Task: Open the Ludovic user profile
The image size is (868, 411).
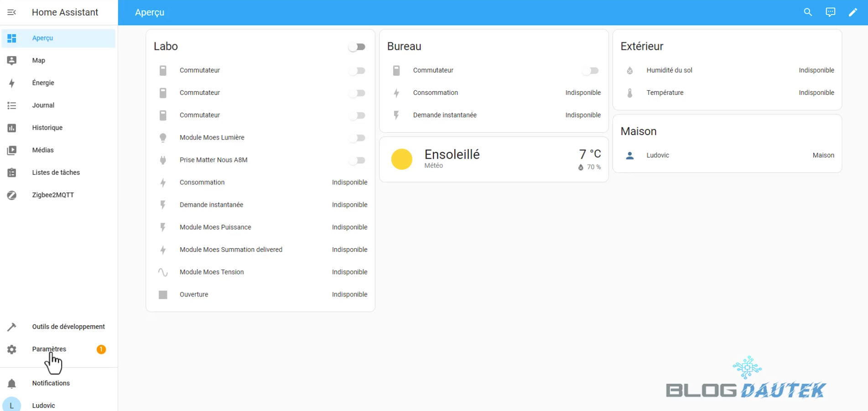Action: (x=43, y=405)
